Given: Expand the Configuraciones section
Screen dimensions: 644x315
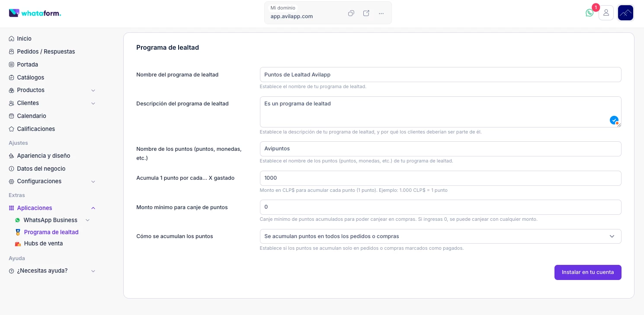Looking at the screenshot, I should (x=93, y=181).
